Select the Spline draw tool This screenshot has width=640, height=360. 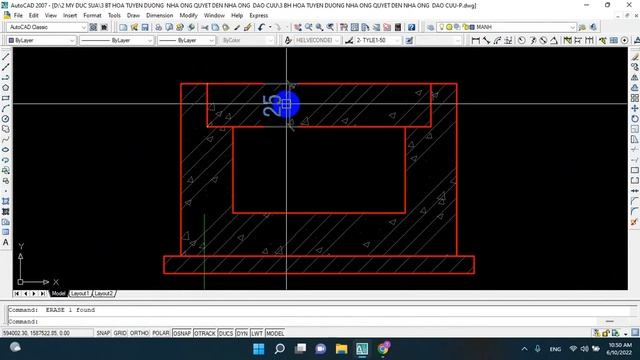[6, 140]
